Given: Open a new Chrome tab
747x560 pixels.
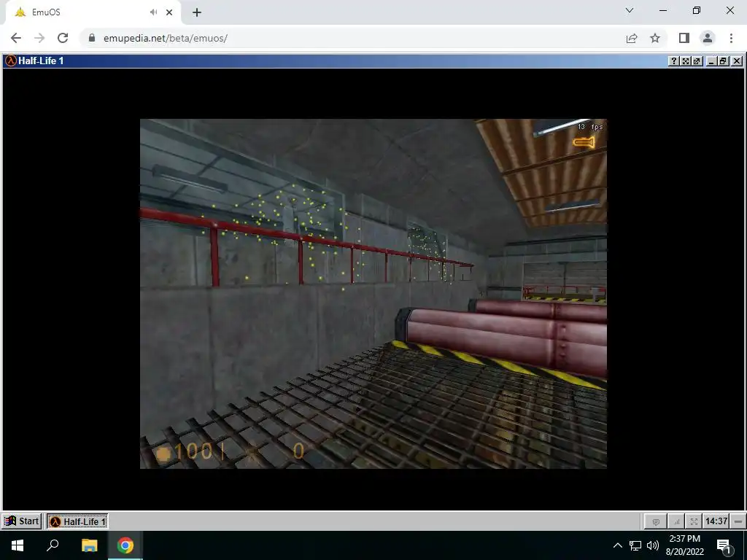Looking at the screenshot, I should pos(197,12).
